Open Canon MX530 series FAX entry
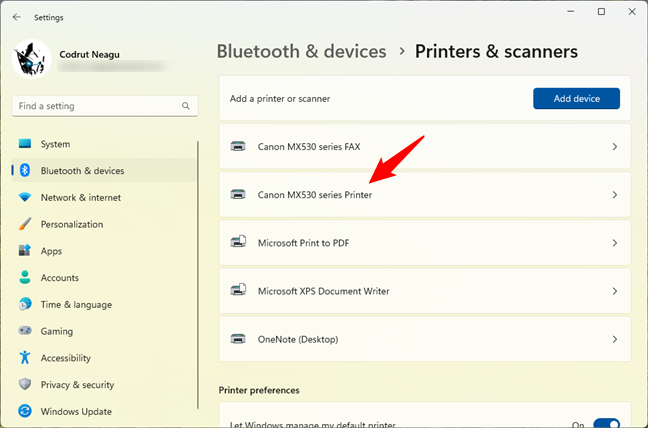Image resolution: width=648 pixels, height=428 pixels. pyautogui.click(x=424, y=147)
